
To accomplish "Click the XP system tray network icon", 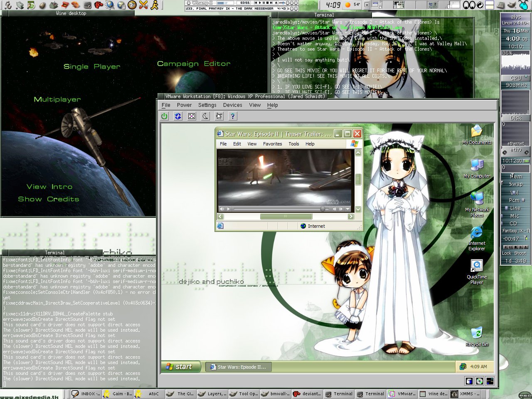I will click(463, 366).
